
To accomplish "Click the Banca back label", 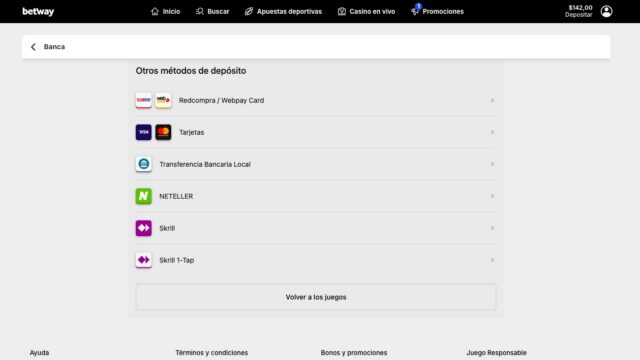I will point(54,47).
